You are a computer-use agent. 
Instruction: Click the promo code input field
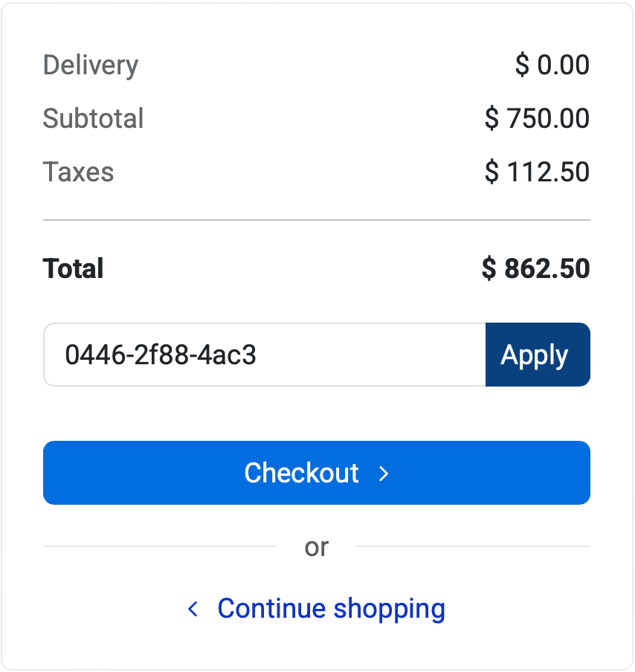click(x=260, y=355)
